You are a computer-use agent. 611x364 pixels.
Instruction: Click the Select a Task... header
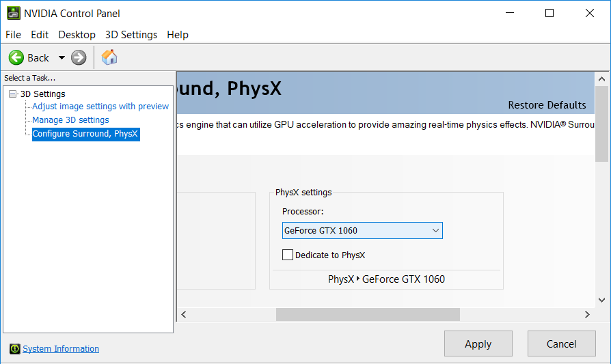click(29, 78)
